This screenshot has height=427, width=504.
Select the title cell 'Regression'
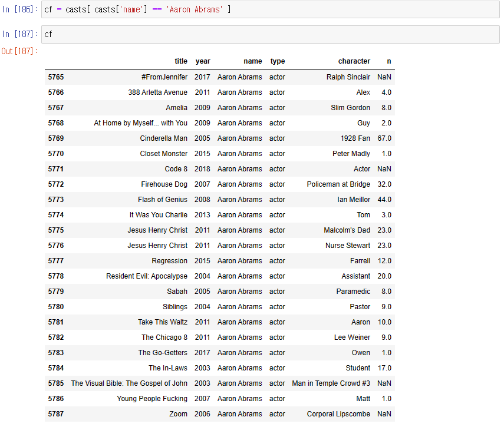pyautogui.click(x=169, y=261)
